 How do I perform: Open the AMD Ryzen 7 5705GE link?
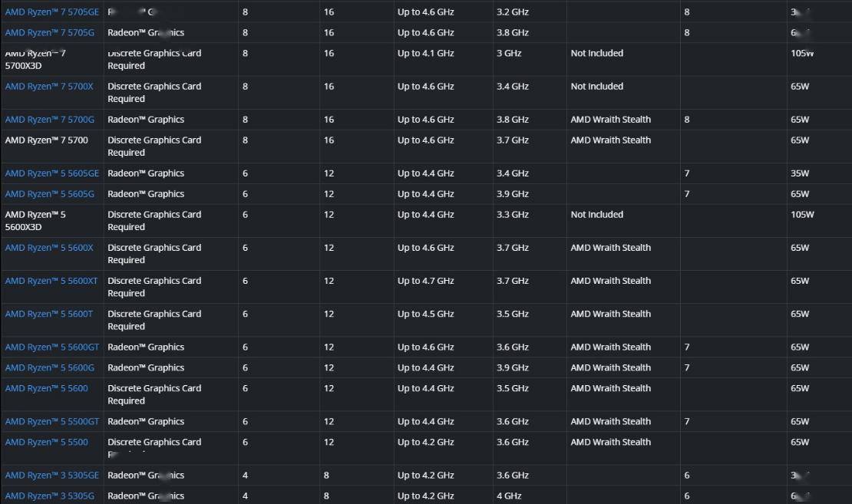[x=51, y=12]
